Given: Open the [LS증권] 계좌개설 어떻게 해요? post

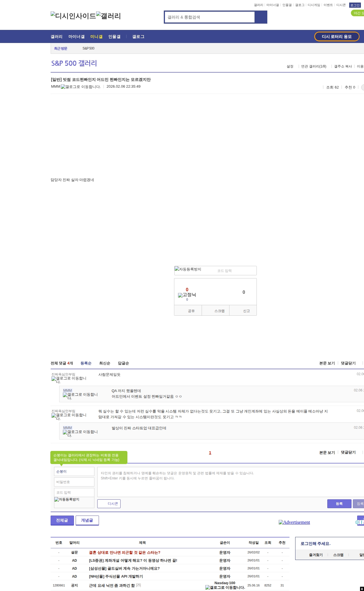Looking at the screenshot, I should 133,561.
